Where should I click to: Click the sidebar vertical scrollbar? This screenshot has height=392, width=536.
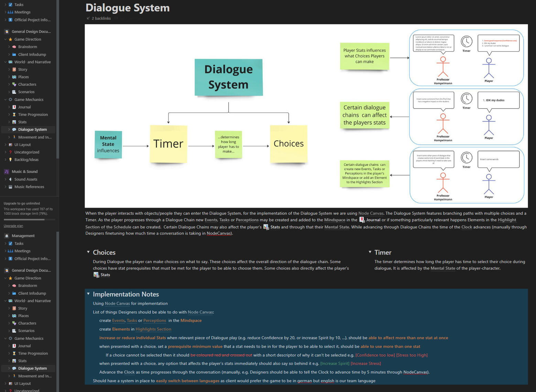point(58,79)
